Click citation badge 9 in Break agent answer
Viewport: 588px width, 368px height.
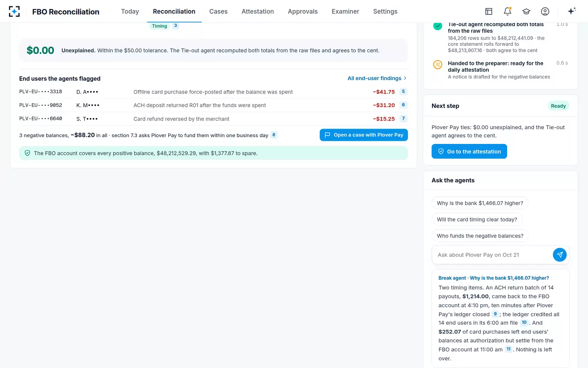[495, 314]
